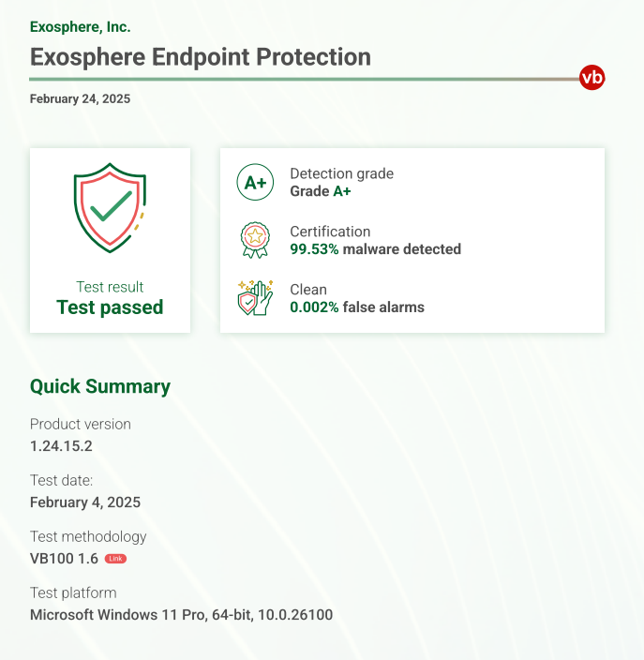Viewport: 644px width, 660px height.
Task: Click the Quick Summary heading
Action: (100, 386)
